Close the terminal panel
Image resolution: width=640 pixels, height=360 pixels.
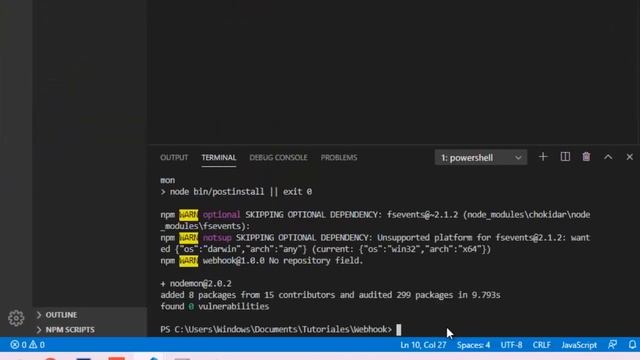(629, 157)
